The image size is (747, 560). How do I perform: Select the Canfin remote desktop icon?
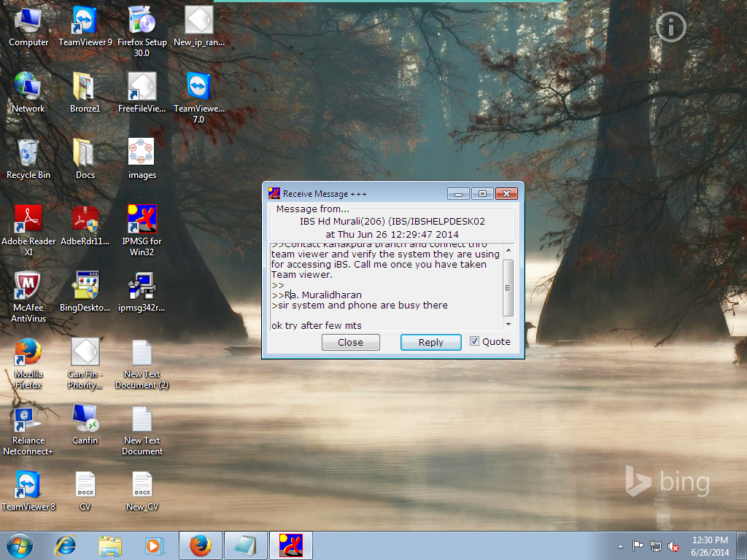[85, 424]
